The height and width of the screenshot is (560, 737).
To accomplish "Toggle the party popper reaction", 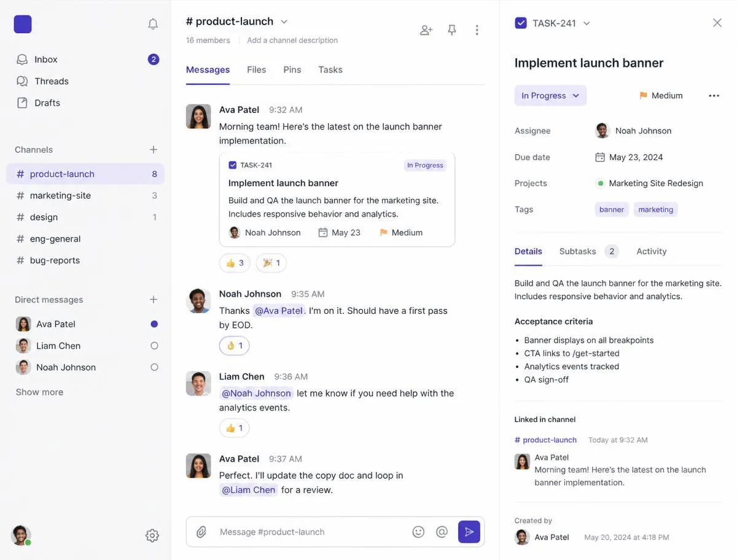I will click(271, 263).
